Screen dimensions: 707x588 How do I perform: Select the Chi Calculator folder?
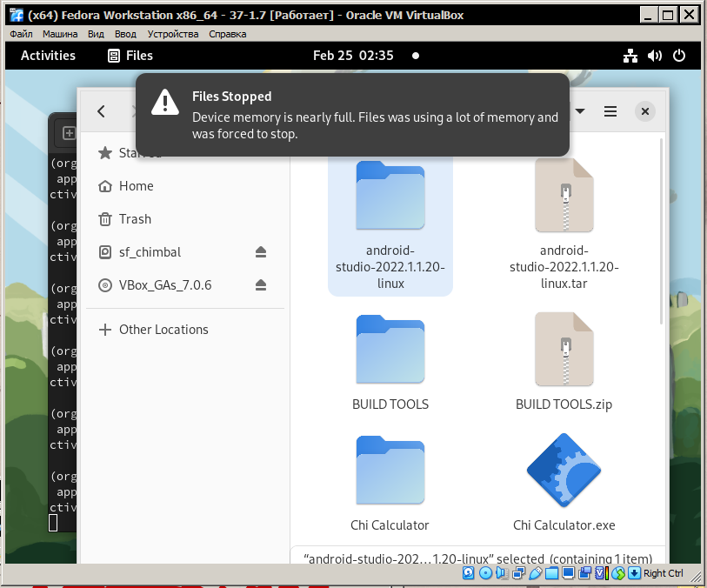coord(390,470)
